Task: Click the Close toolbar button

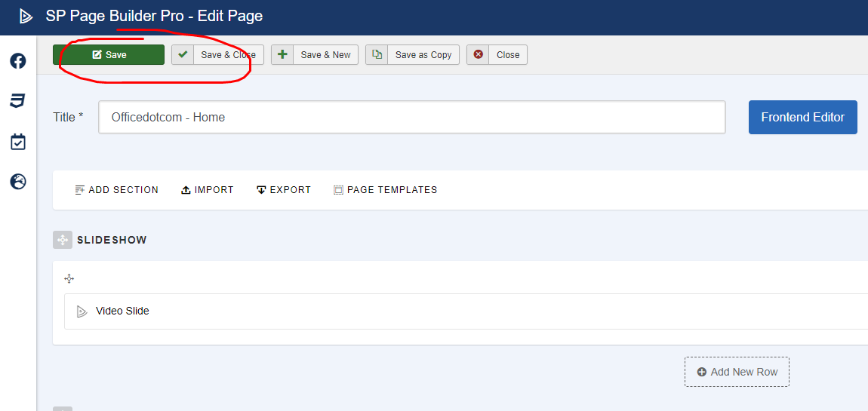Action: pos(497,55)
